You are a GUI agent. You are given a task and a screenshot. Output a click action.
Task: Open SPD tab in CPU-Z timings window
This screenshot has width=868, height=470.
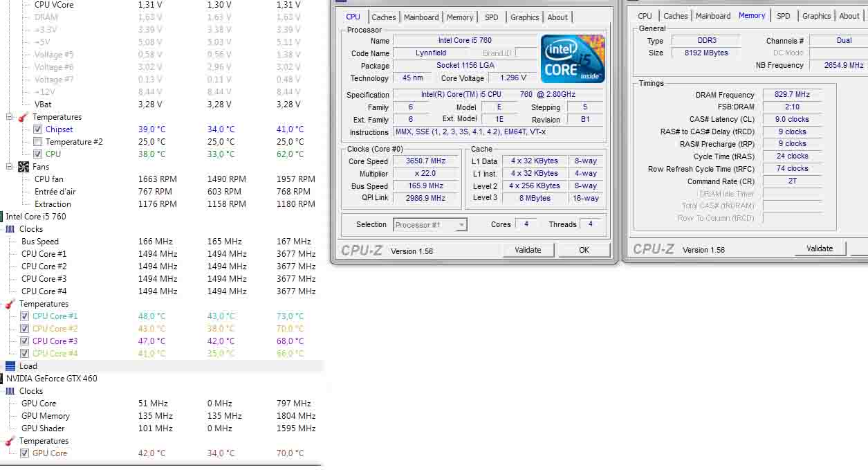783,16
